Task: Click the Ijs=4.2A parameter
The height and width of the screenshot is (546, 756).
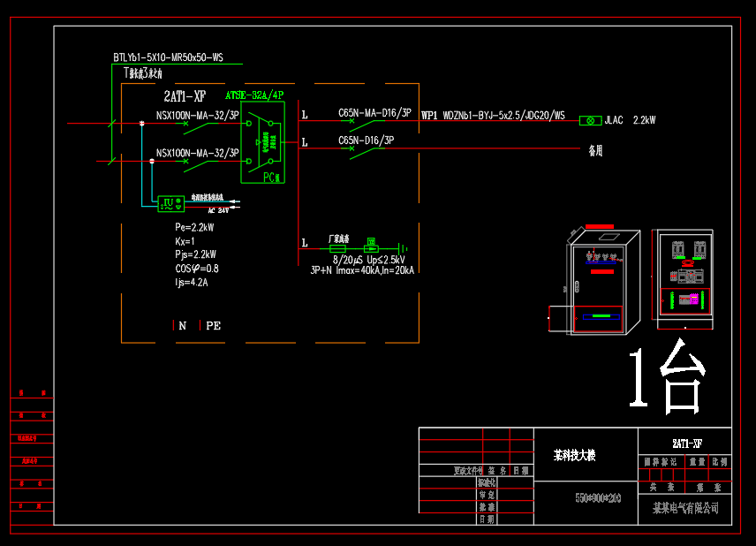Action: [192, 282]
